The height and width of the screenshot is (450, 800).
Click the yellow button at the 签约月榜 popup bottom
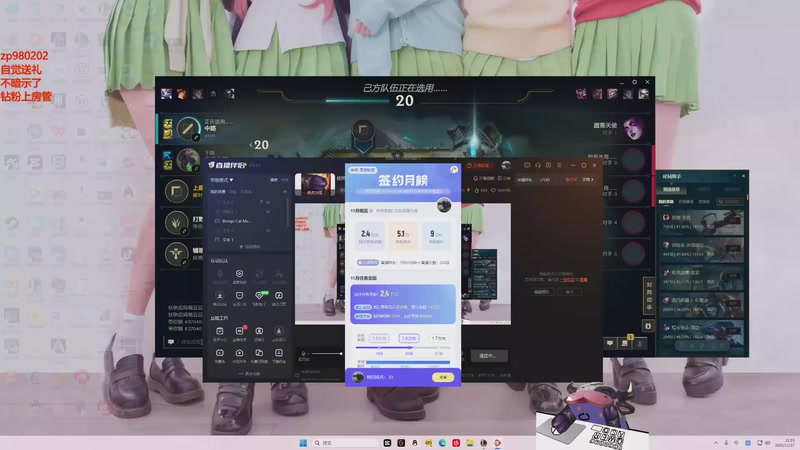tap(442, 377)
